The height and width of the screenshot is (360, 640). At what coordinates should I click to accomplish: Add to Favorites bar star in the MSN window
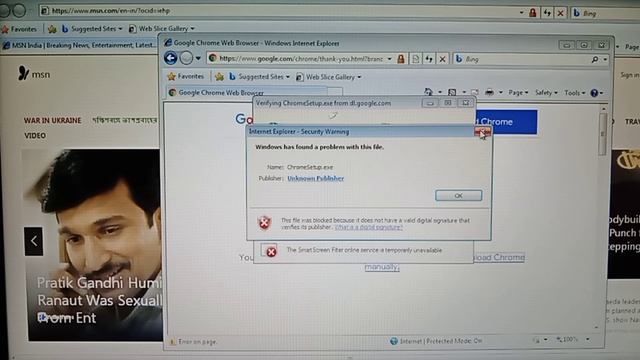[52, 29]
